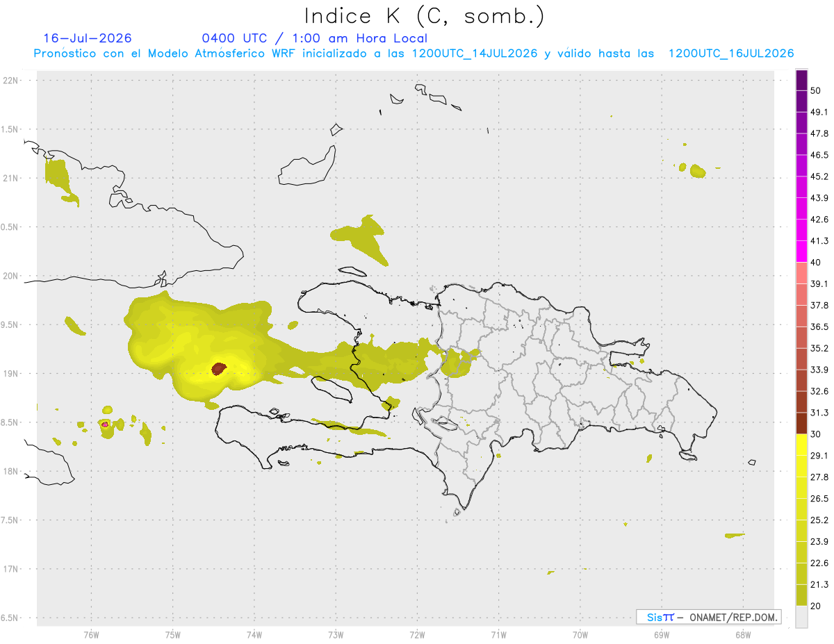Click the '21N' latitude axis label

11,178
